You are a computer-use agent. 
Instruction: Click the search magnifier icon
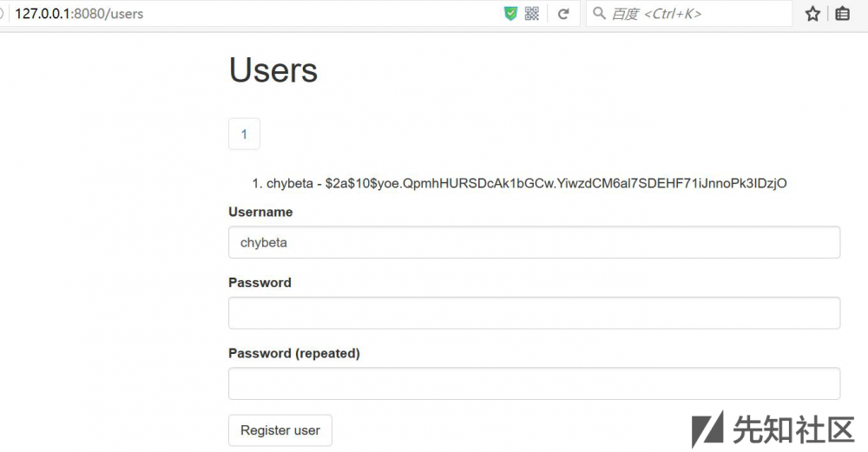(599, 13)
